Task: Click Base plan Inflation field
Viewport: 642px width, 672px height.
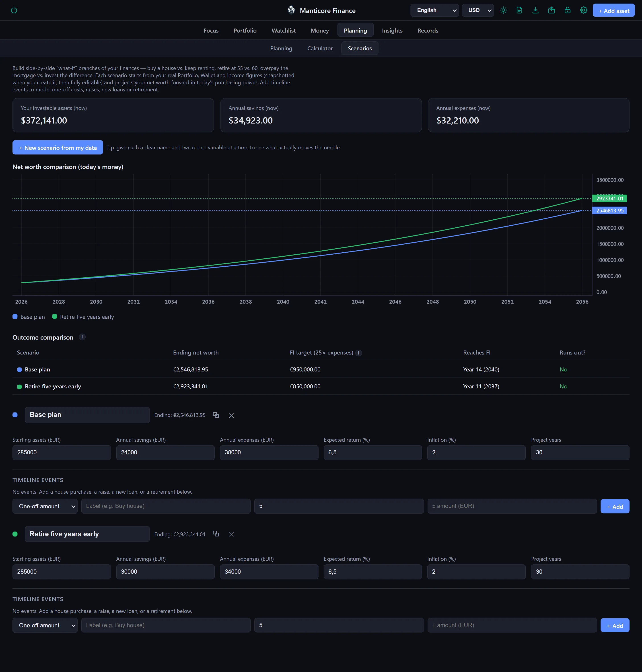Action: (x=476, y=452)
